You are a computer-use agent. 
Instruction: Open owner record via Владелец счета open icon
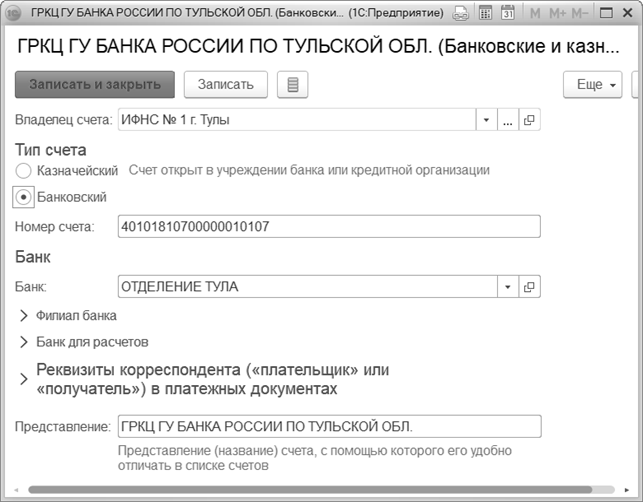[529, 120]
